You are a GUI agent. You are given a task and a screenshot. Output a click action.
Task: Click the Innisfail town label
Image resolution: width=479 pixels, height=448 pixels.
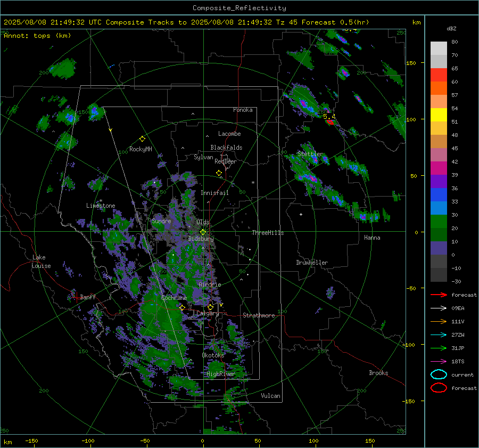point(214,193)
